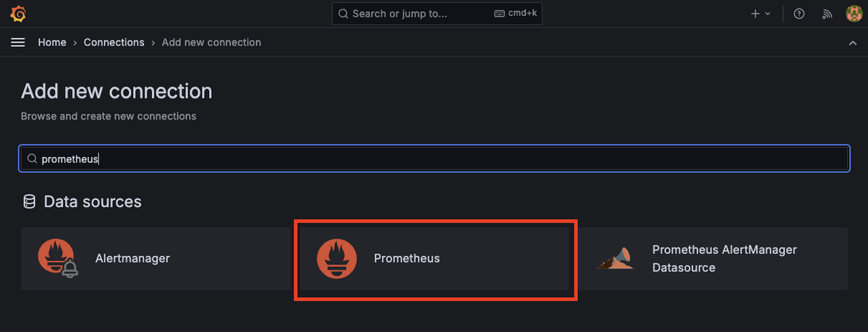
Task: Click the Prometheus flame logo icon
Action: [x=337, y=258]
